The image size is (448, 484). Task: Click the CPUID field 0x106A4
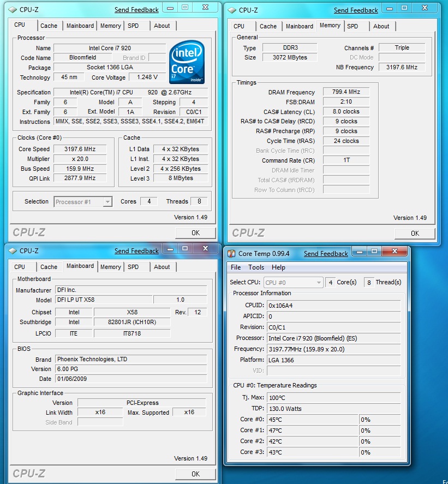click(333, 306)
